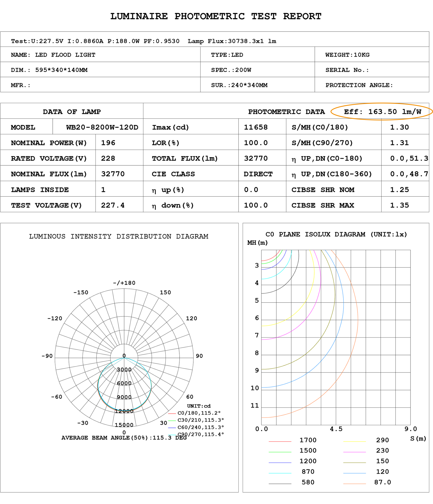
Task: Click the S/MH(C90/270) value '1.31'
Action: 399,143
